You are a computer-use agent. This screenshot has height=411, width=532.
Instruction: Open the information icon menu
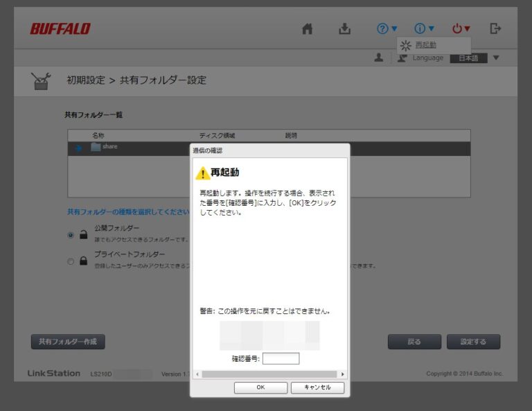pyautogui.click(x=424, y=28)
